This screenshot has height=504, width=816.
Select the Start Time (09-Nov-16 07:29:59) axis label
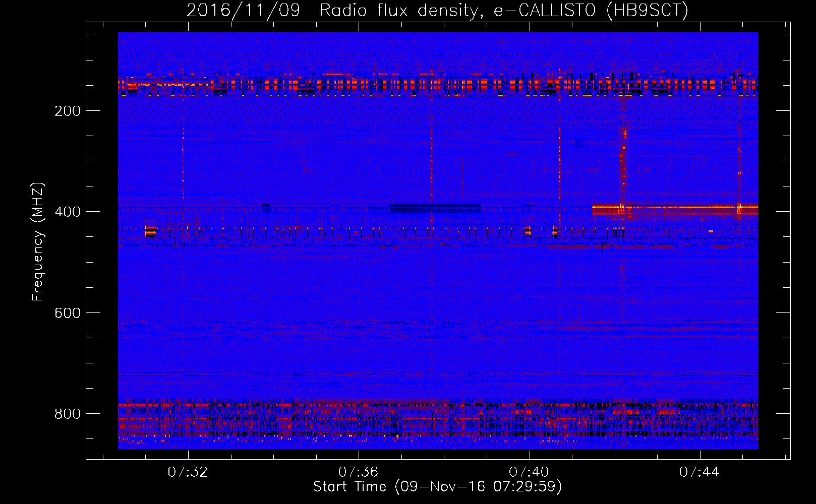tap(437, 487)
